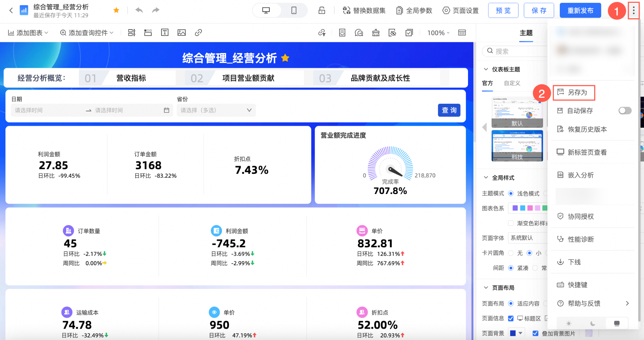The width and height of the screenshot is (644, 340).
Task: Click the undo arrow
Action: pyautogui.click(x=139, y=10)
